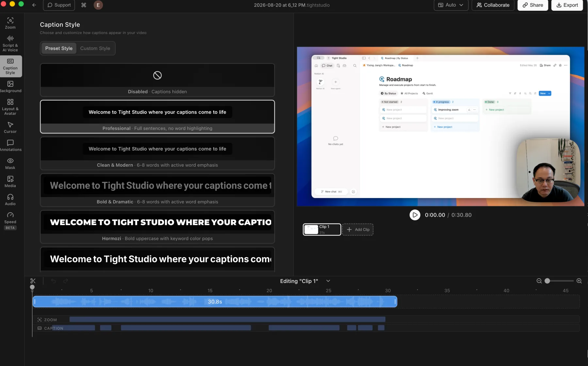The width and height of the screenshot is (588, 366).
Task: Click the video preview canvas
Action: pos(440,126)
